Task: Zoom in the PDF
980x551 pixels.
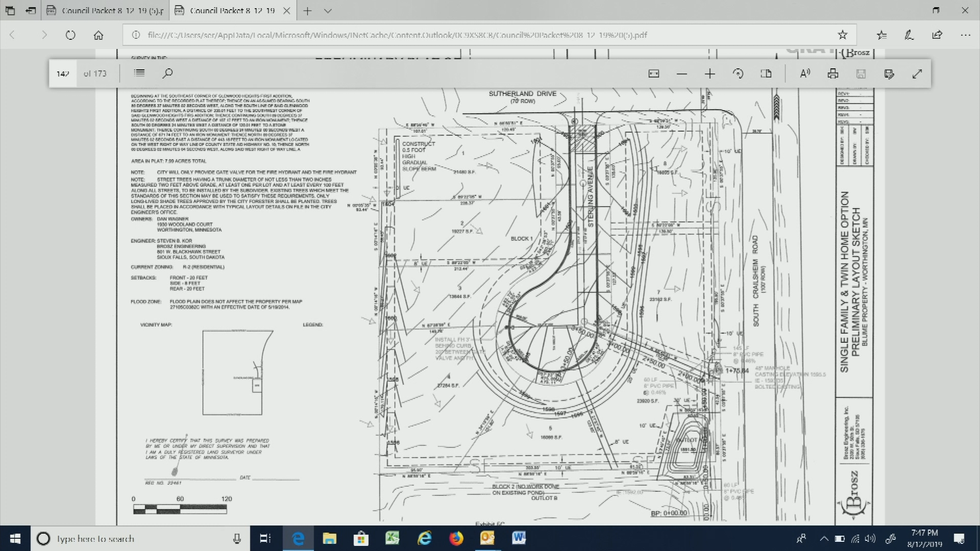Action: click(x=710, y=74)
